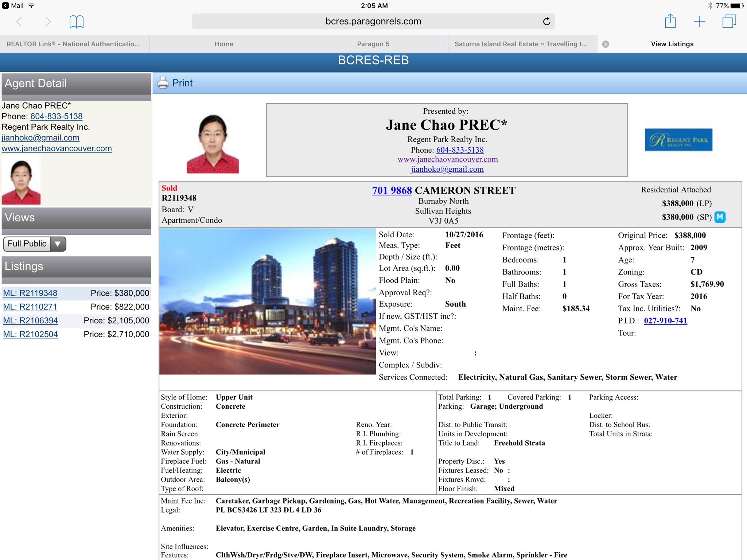Switch to the Paragon 5 tab

click(x=373, y=44)
